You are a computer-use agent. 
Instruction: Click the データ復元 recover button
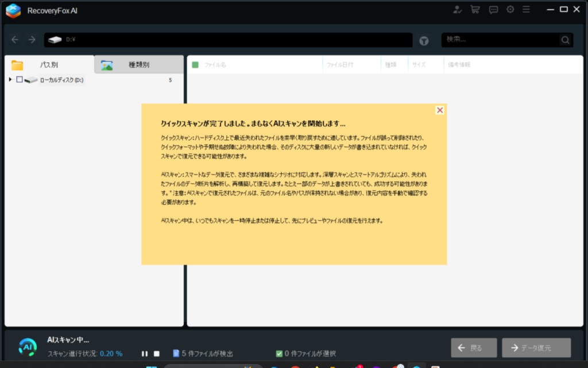tap(536, 348)
